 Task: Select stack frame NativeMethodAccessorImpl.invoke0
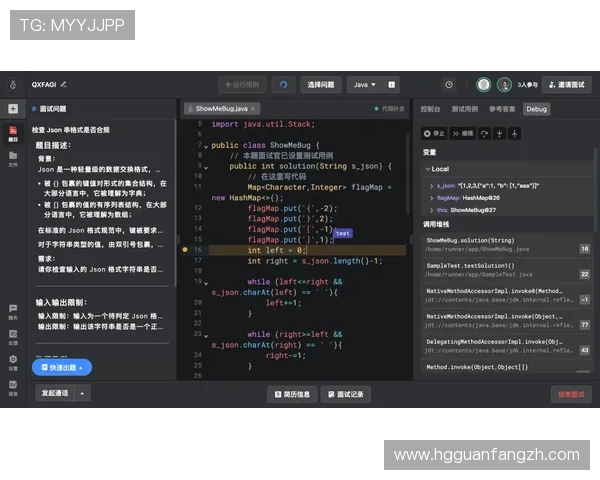(506, 296)
